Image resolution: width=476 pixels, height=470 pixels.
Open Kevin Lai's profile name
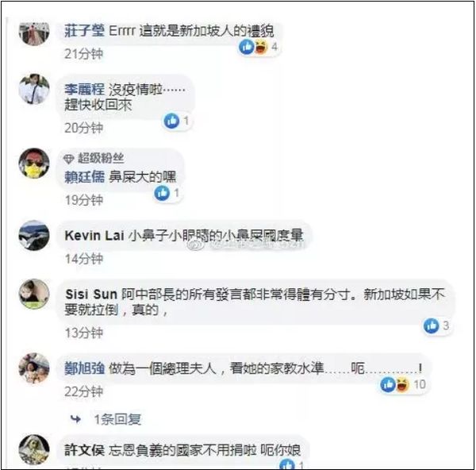94,236
